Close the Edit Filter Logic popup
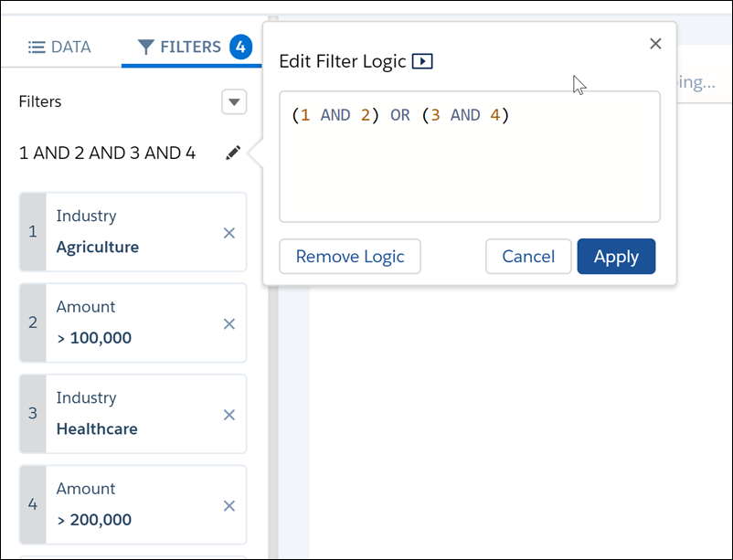Image resolution: width=733 pixels, height=560 pixels. click(655, 44)
